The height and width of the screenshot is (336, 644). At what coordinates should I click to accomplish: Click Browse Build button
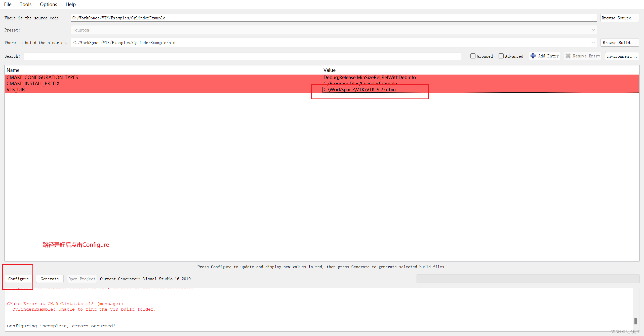tap(619, 42)
